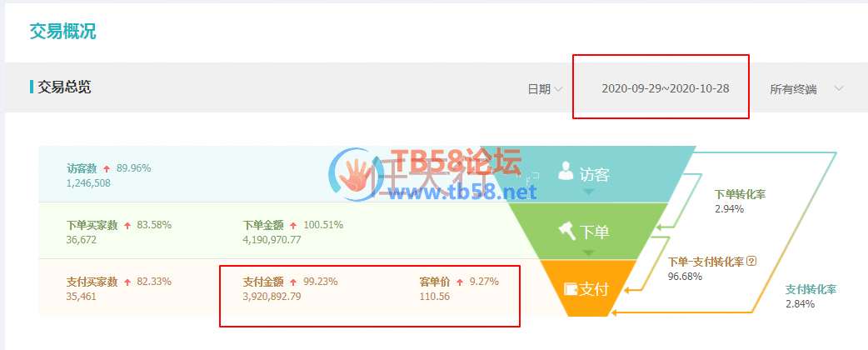Viewport: 868px width, 350px height.
Task: Click the 下单转化率 label
Action: 740,194
